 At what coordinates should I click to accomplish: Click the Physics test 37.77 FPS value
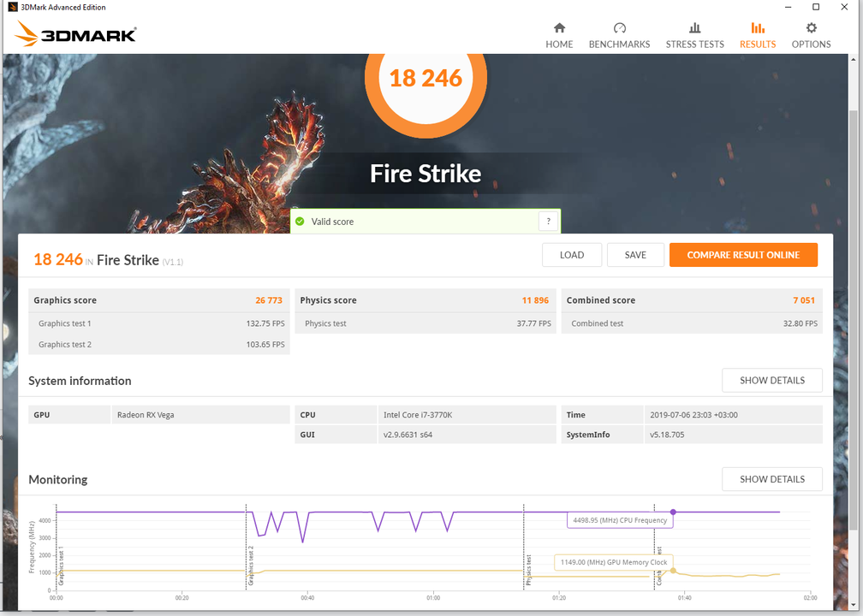point(534,323)
